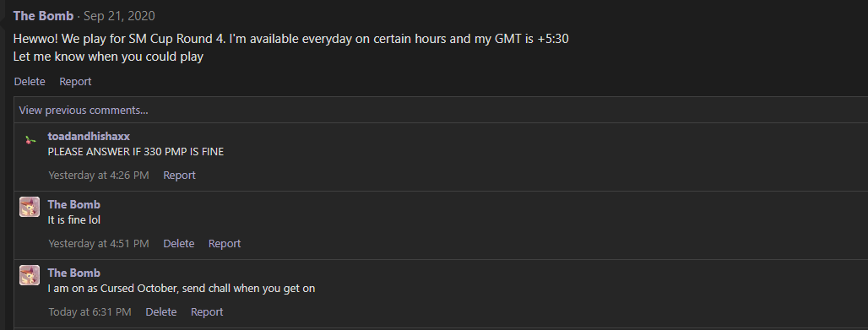Click Today at 6:31 PM timestamp
Screen dimensions: 868x330
(x=90, y=311)
